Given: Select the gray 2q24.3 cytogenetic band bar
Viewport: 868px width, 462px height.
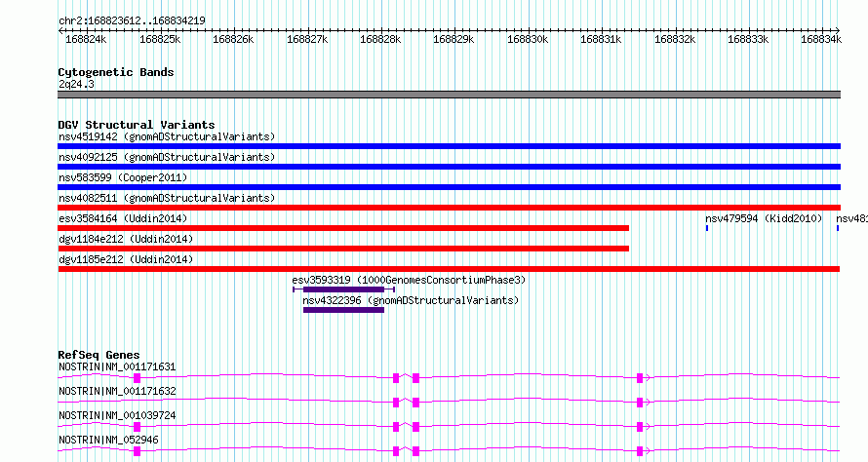Looking at the screenshot, I should pos(449,95).
